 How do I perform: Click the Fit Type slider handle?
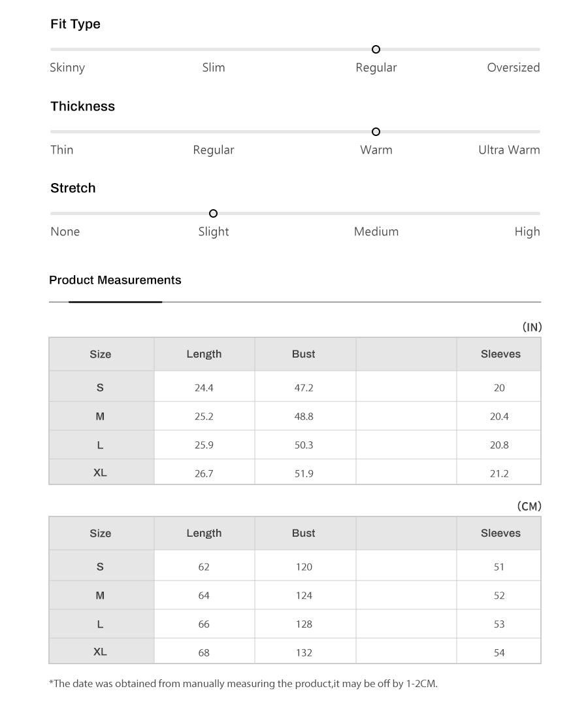coord(376,50)
